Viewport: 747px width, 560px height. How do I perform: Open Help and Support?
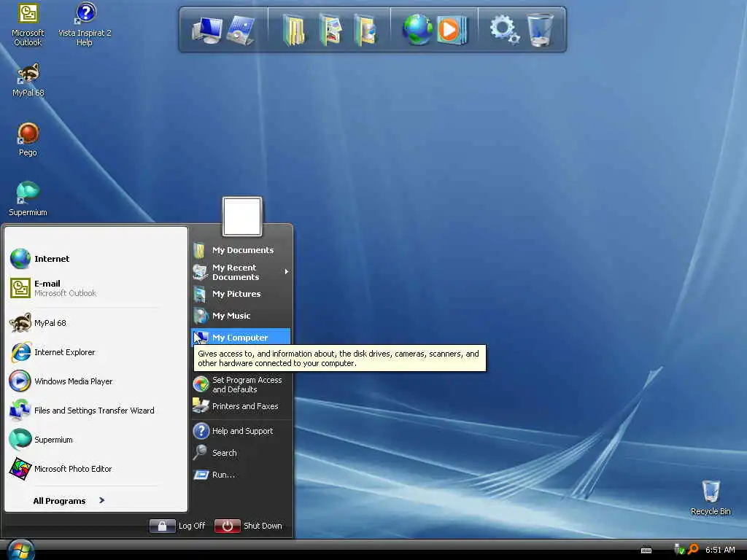tap(241, 431)
